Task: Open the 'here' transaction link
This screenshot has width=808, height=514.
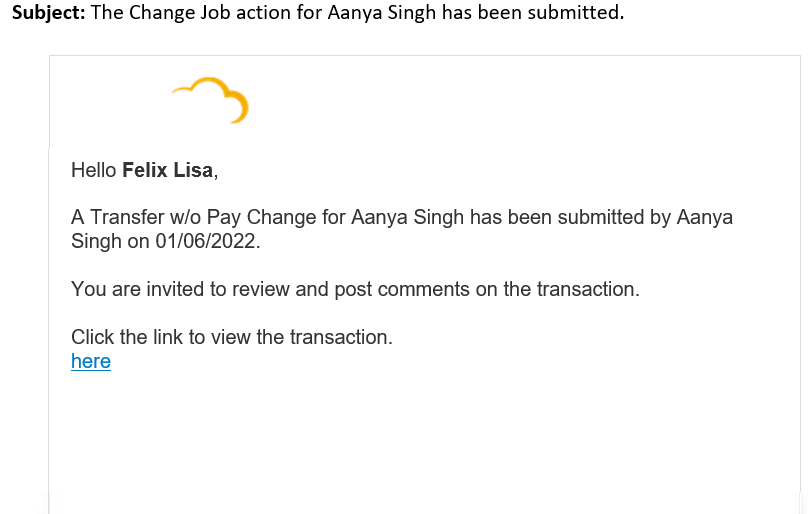Action: coord(91,361)
